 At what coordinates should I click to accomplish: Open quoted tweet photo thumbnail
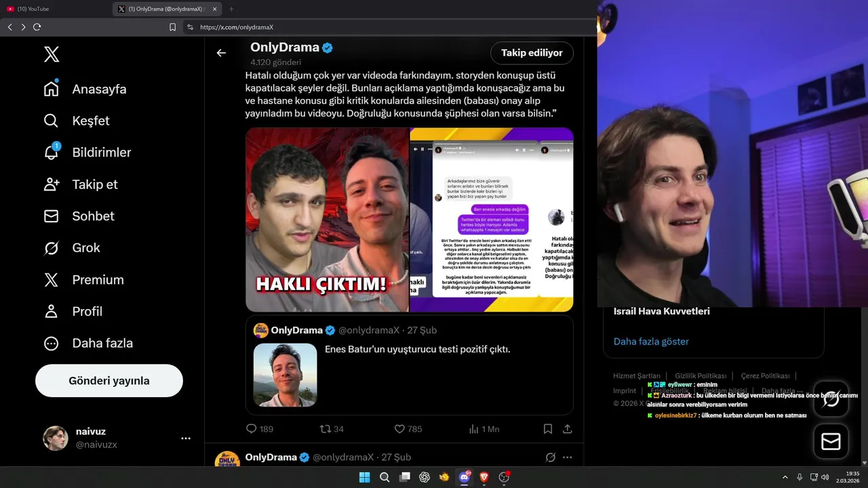tap(285, 375)
